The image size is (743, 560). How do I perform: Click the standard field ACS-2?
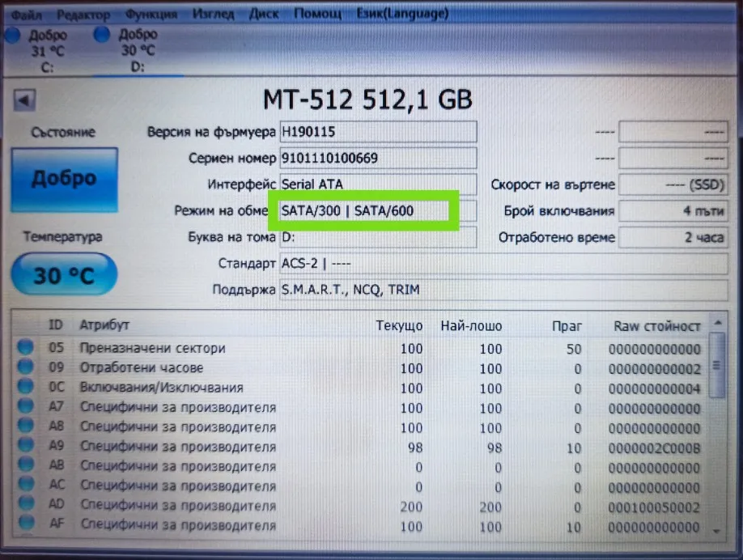503,264
